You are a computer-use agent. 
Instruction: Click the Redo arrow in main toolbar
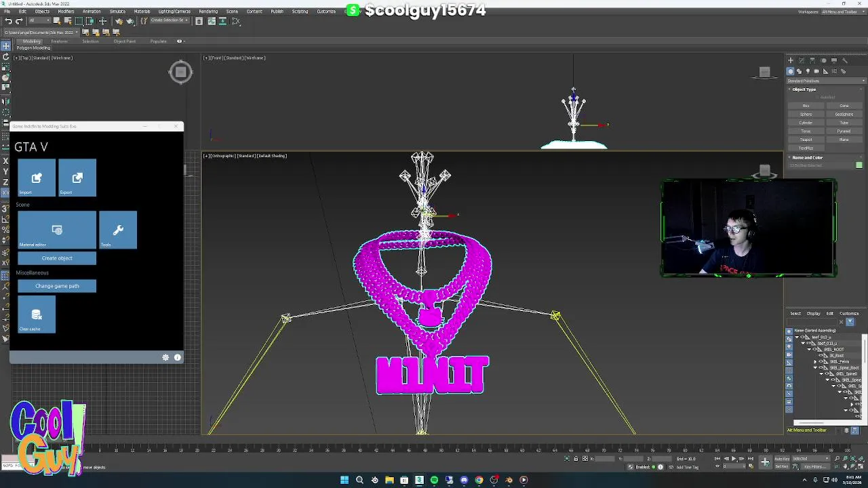point(19,21)
